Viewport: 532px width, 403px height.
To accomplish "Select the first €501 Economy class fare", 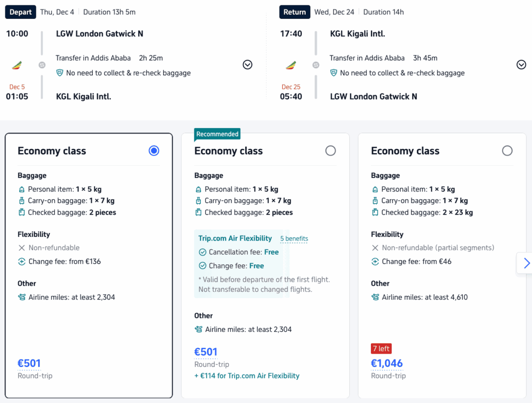I will tap(154, 151).
